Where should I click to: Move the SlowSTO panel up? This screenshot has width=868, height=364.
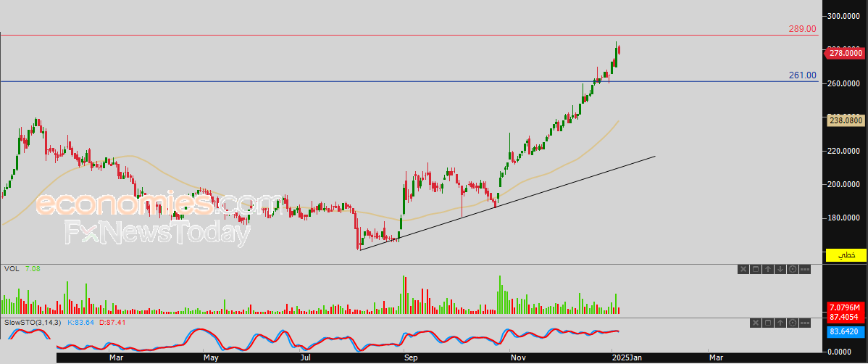coord(780,323)
